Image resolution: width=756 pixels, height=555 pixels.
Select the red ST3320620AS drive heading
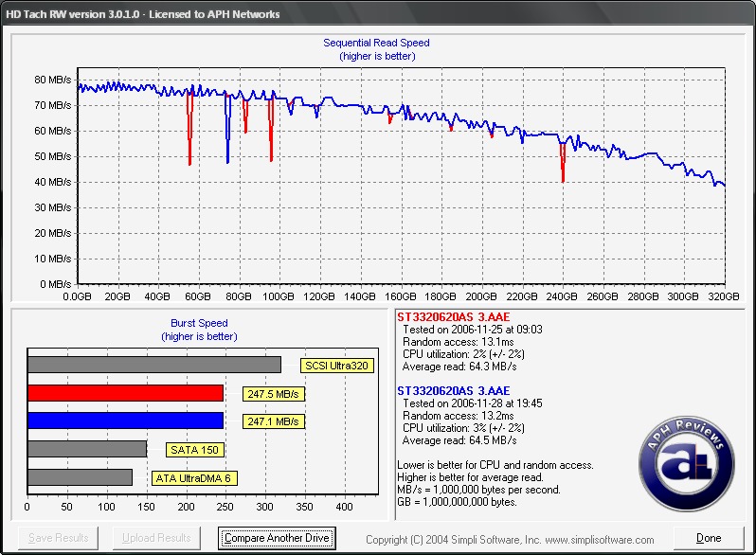[x=453, y=314]
